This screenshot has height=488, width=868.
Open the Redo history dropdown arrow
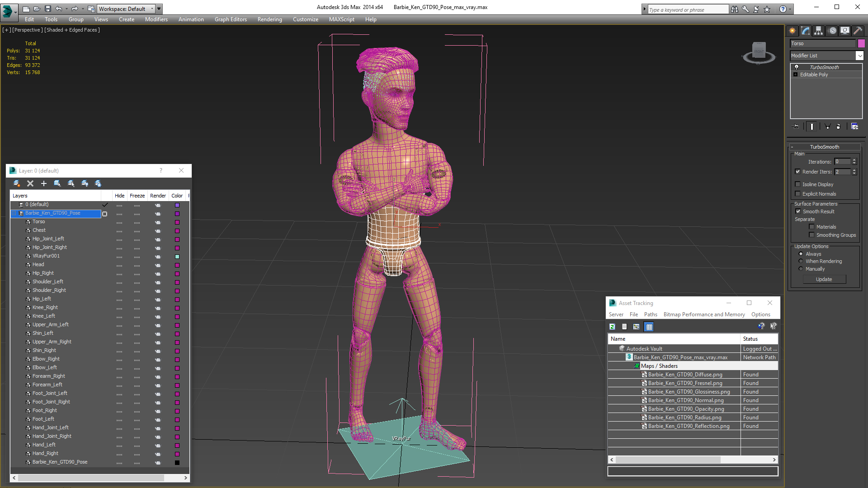click(x=83, y=9)
